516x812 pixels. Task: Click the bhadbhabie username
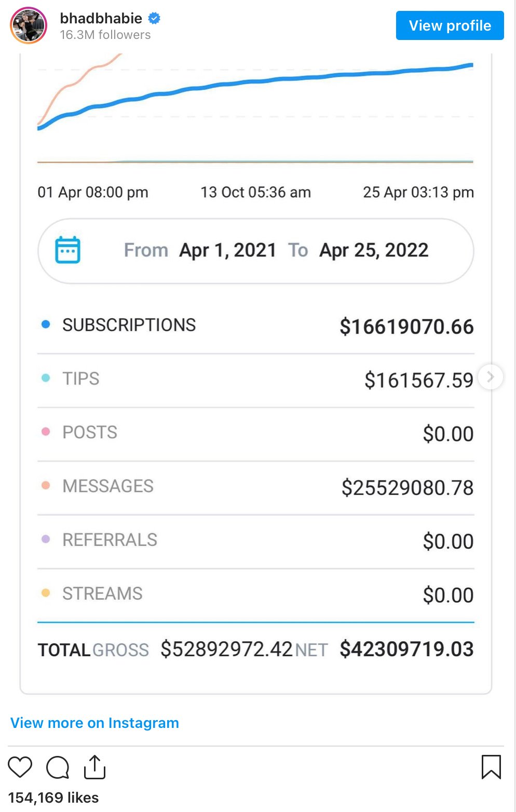(x=101, y=18)
